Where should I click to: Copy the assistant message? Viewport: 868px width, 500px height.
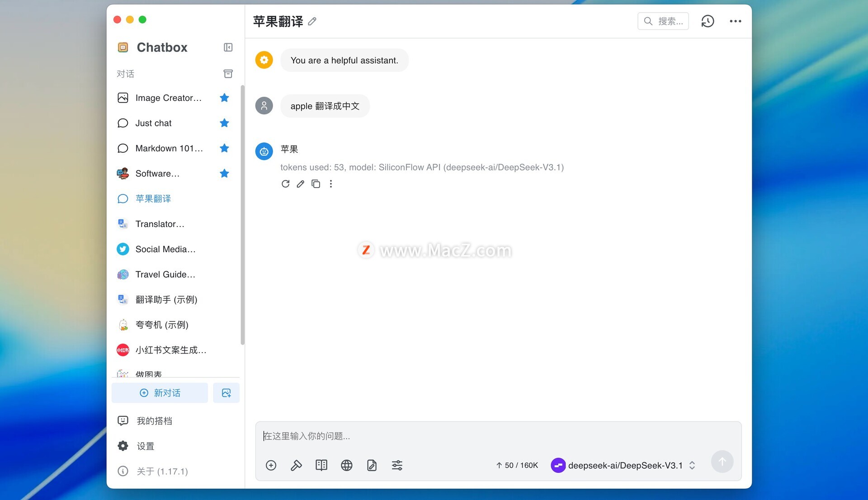pos(316,184)
